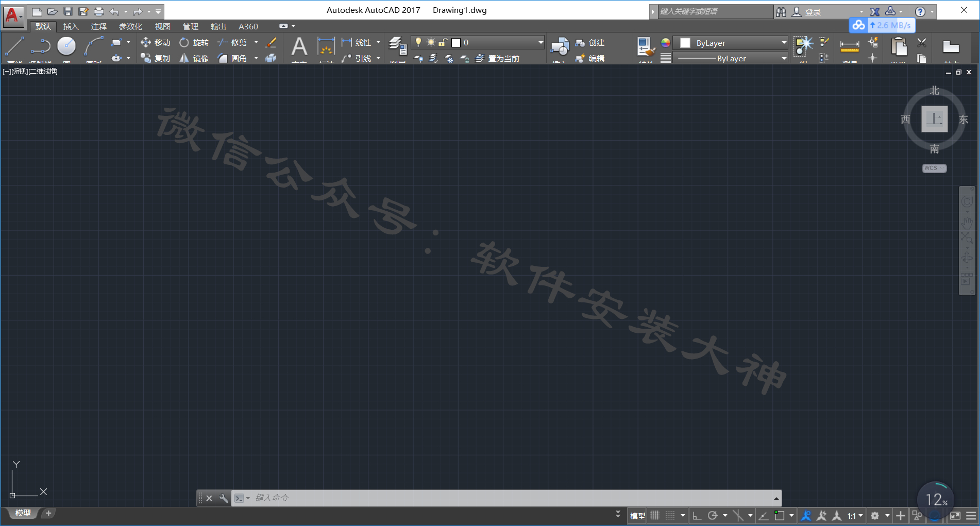Add new layout with plus tab

point(48,513)
